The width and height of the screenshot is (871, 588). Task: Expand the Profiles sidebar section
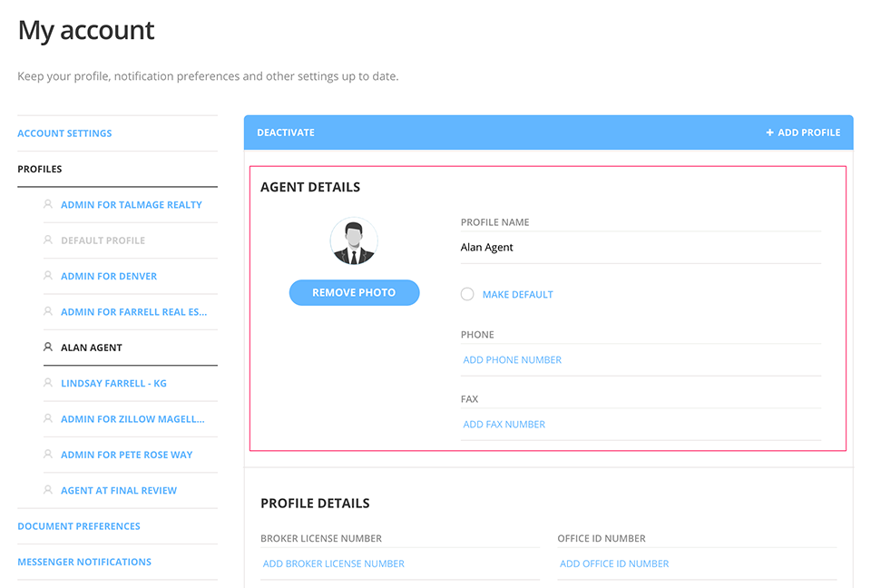tap(40, 169)
